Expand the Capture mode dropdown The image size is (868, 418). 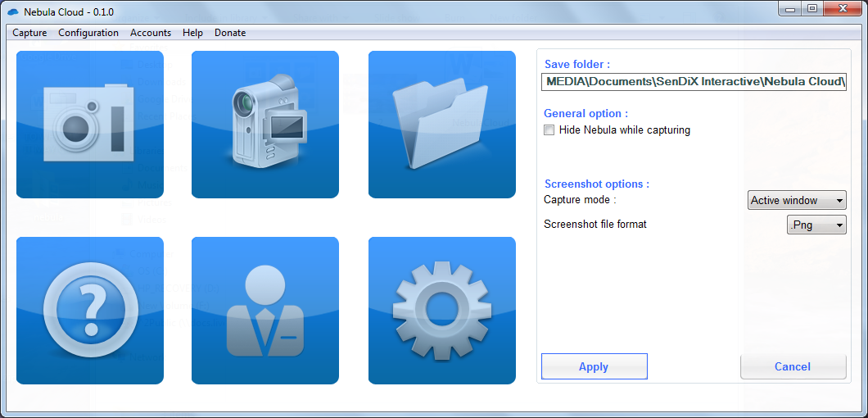point(797,200)
